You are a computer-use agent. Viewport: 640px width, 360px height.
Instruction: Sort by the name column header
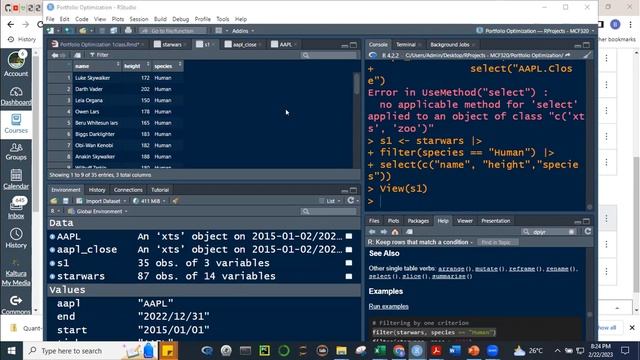tap(97, 66)
